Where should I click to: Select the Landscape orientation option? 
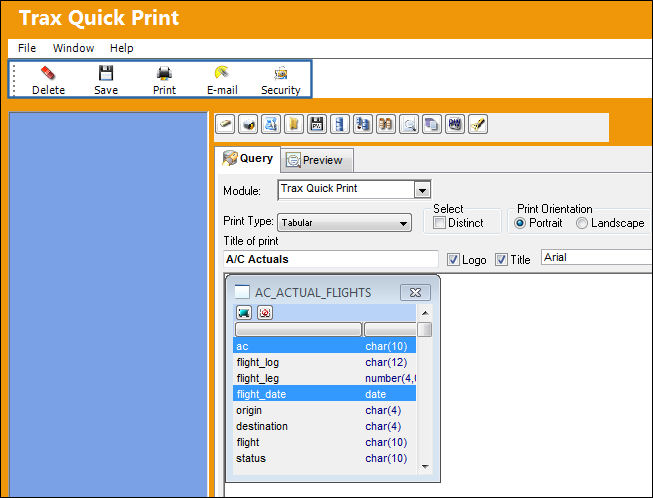click(582, 223)
